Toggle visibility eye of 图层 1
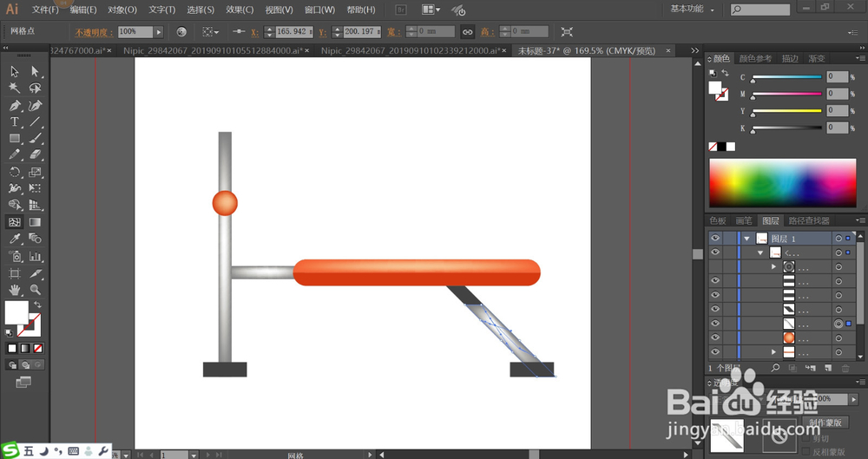This screenshot has height=459, width=868. coord(715,238)
